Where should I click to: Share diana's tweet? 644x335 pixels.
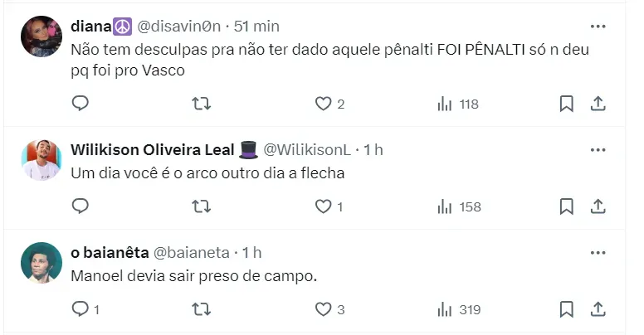(x=597, y=104)
